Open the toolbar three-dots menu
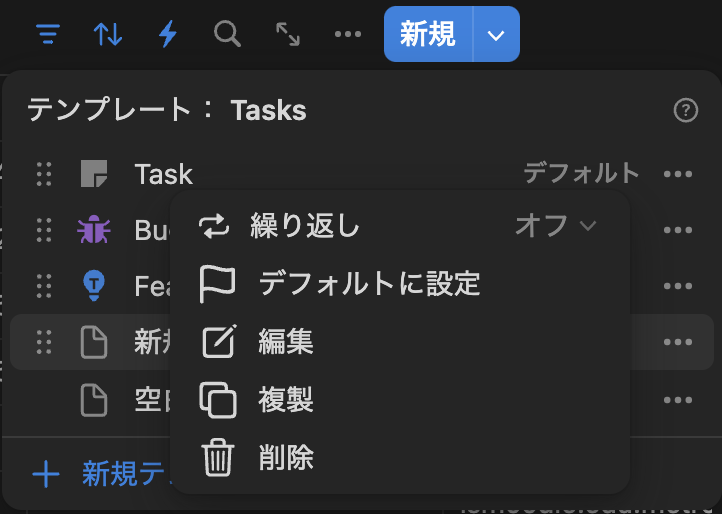 click(x=348, y=35)
